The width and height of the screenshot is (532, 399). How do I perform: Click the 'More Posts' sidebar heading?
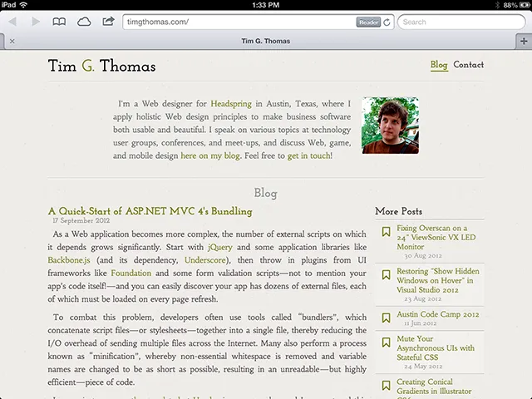click(x=399, y=211)
